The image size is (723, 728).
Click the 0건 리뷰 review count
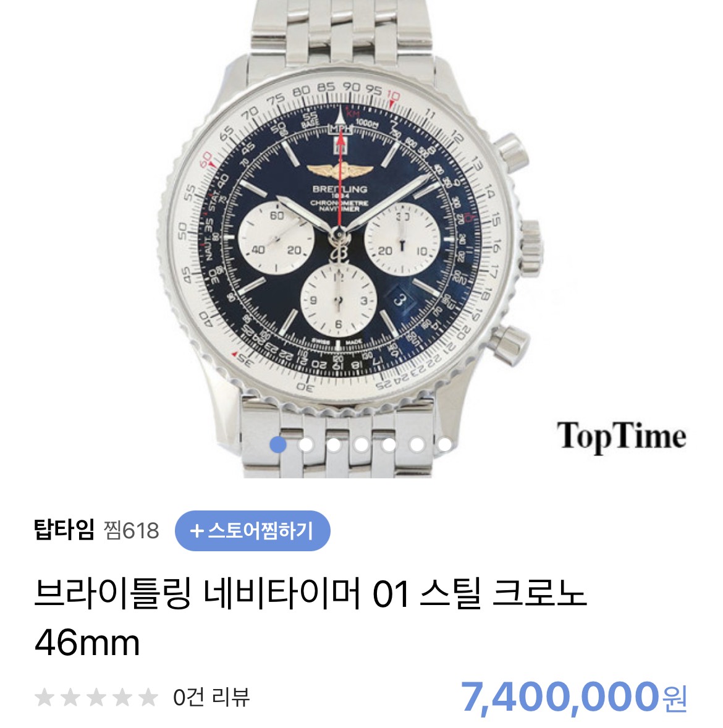coord(211,697)
